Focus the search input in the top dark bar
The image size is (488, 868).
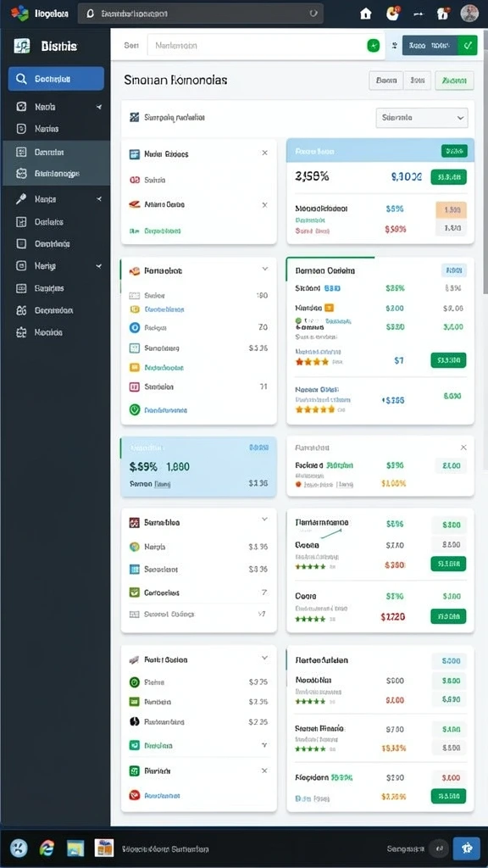[200, 14]
